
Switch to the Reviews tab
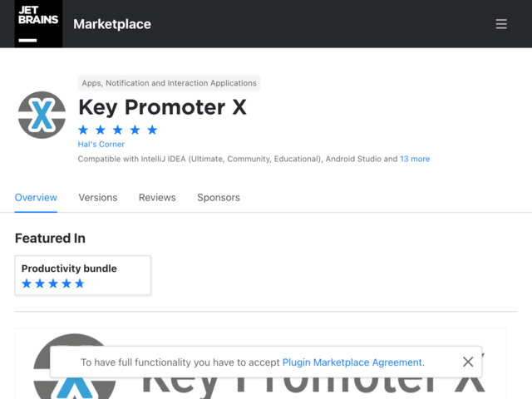pos(157,198)
